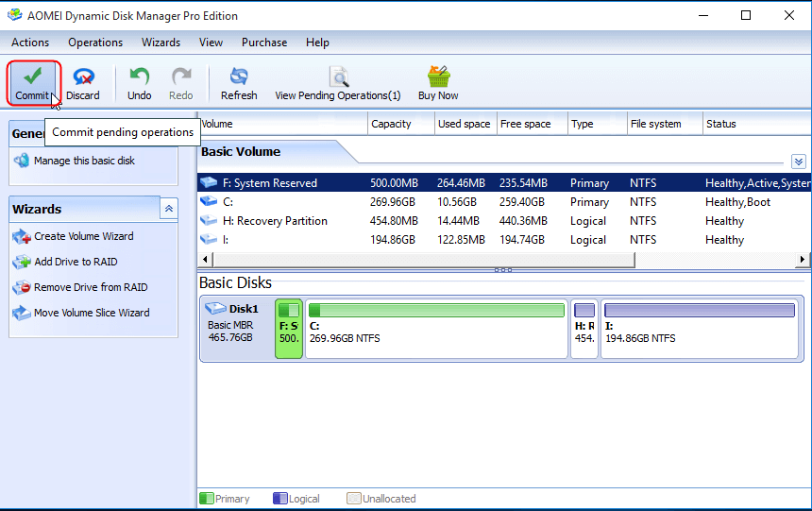Click the I: volume drive icon
This screenshot has width=812, height=511.
209,239
